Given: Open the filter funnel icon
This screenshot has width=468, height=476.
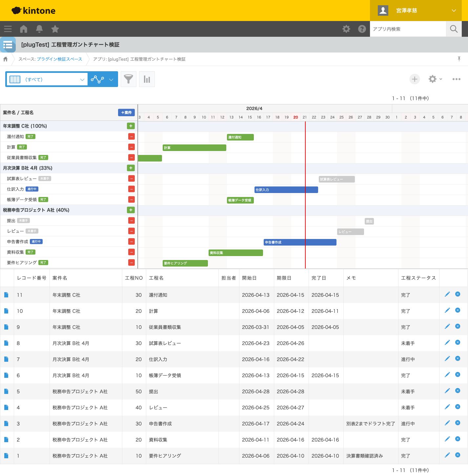Looking at the screenshot, I should coord(129,79).
